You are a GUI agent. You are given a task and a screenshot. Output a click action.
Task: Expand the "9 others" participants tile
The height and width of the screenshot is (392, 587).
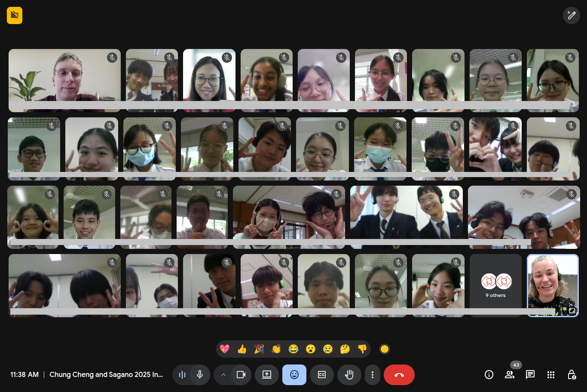(495, 285)
